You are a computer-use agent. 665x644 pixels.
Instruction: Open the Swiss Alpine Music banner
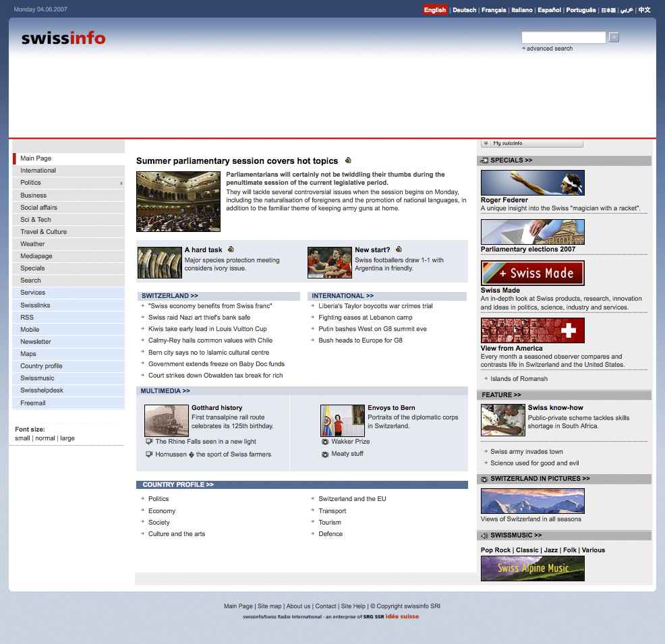click(533, 568)
